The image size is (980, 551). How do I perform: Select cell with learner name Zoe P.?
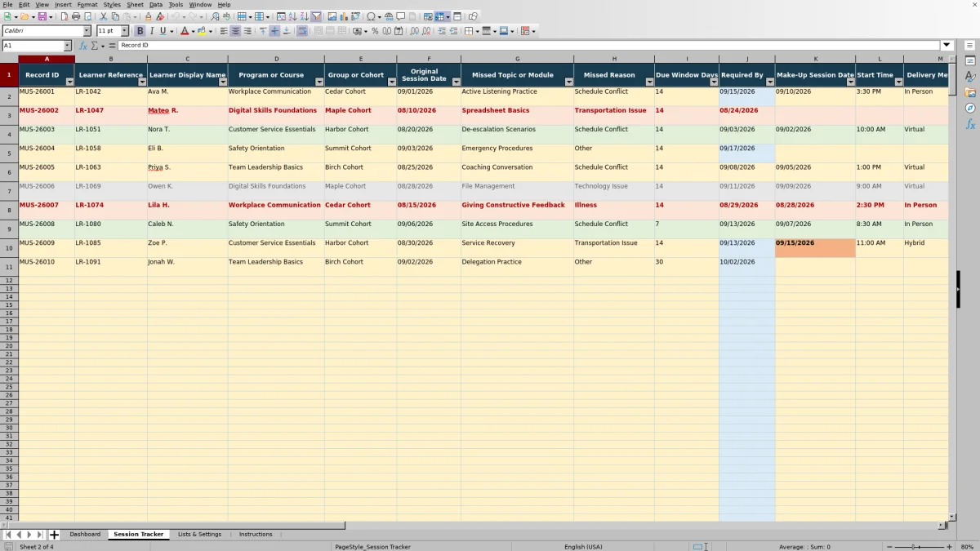187,248
